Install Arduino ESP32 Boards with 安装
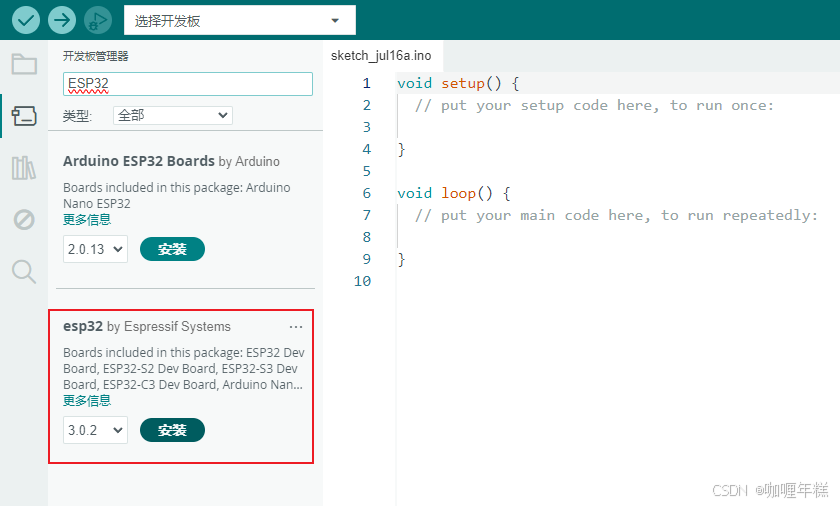Viewport: 840px width, 506px height. pos(172,249)
